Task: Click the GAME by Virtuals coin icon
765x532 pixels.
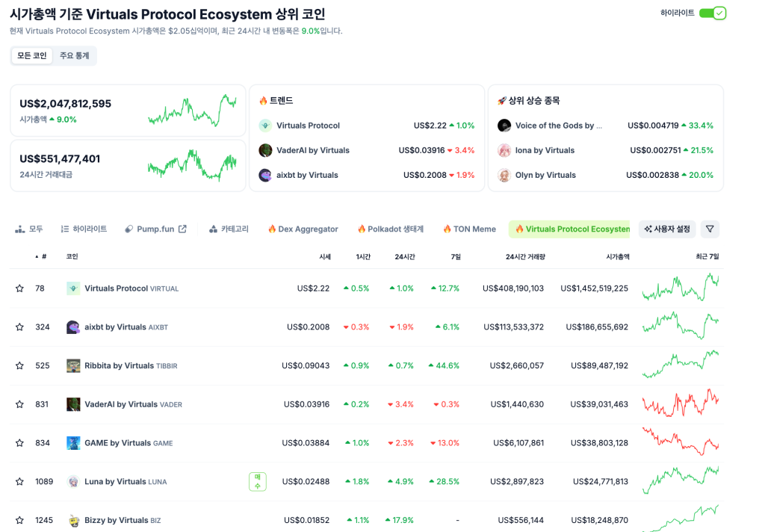Action: [73, 443]
